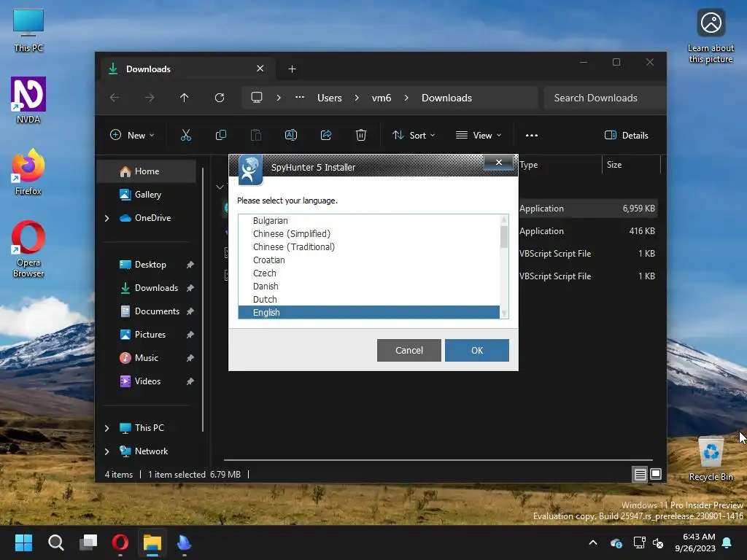This screenshot has height=560, width=747.
Task: Open the View dropdown
Action: tap(479, 135)
